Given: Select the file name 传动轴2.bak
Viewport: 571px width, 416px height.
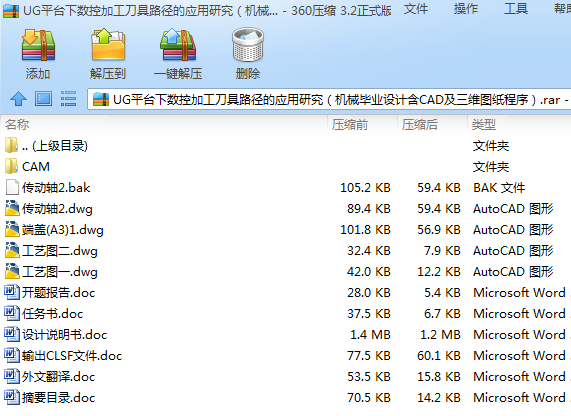Looking at the screenshot, I should click(x=56, y=188).
